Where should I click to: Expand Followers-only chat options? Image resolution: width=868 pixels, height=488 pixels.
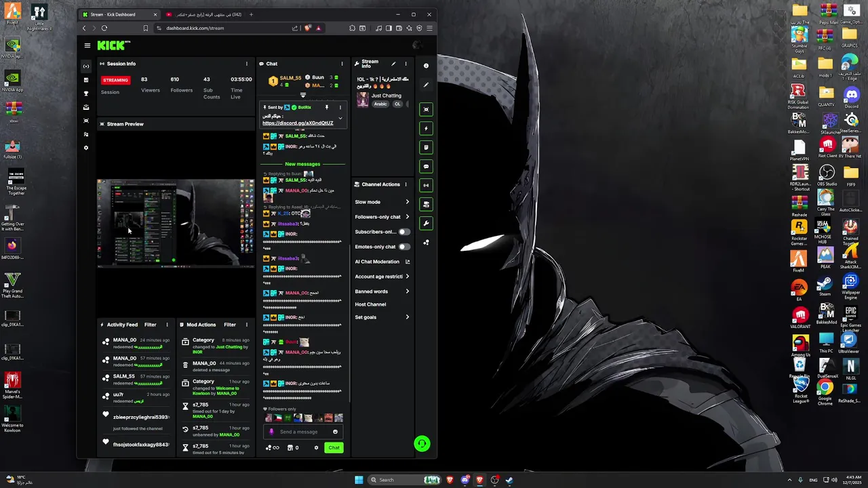click(382, 217)
